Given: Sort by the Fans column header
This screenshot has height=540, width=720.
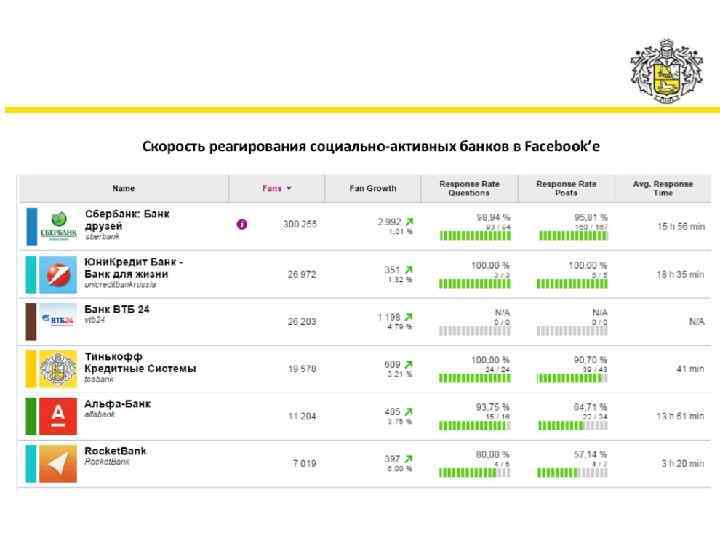Looking at the screenshot, I should [x=277, y=188].
